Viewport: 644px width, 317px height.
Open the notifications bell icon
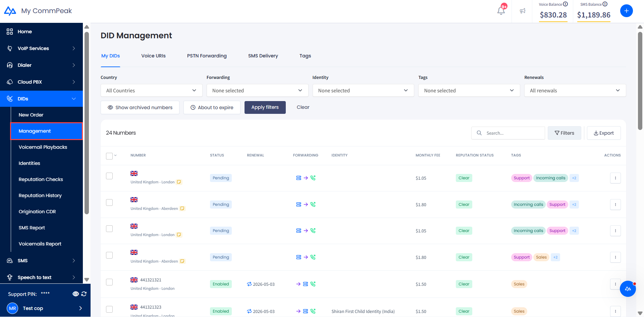[x=501, y=11]
